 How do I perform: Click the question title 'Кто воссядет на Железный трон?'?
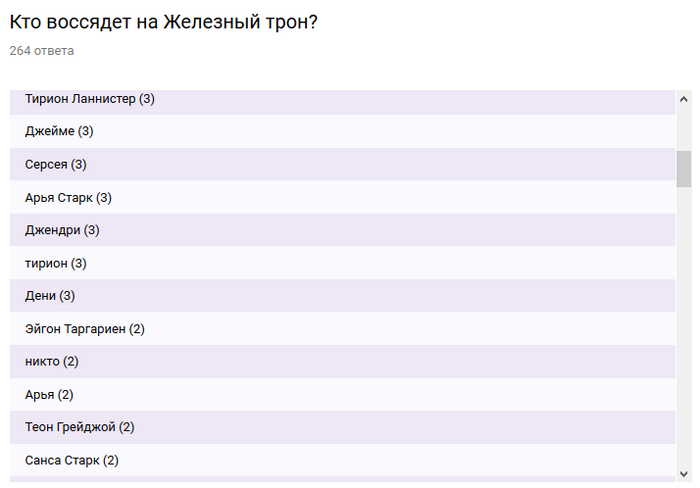(x=164, y=21)
